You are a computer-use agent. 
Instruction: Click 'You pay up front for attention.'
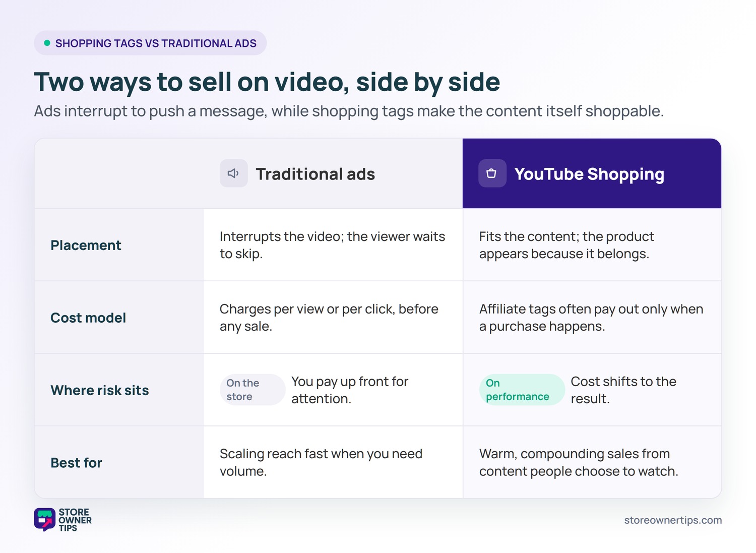pos(350,390)
